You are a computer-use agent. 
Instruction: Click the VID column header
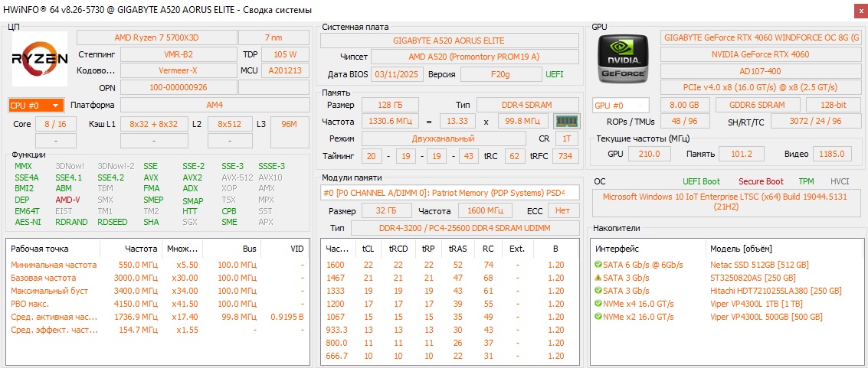coord(284,249)
